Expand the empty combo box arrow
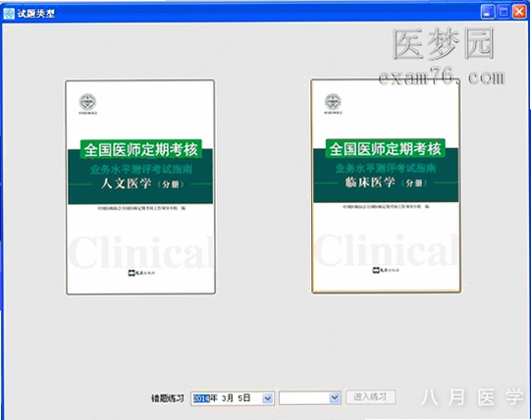 [335, 397]
